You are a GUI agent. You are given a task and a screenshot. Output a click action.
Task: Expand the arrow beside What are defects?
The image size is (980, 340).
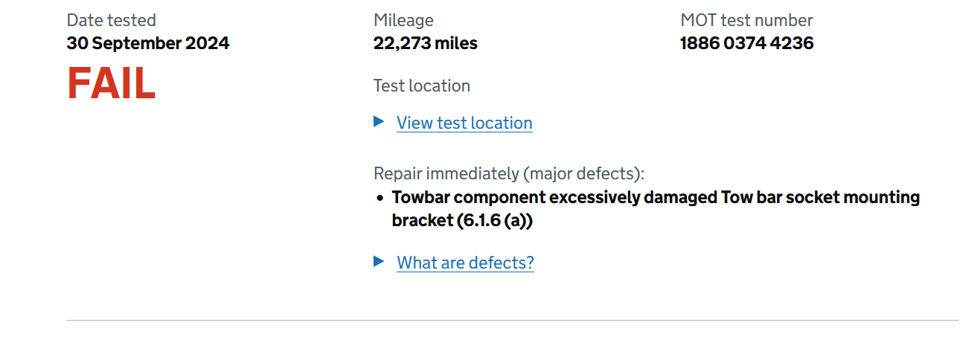pos(379,261)
